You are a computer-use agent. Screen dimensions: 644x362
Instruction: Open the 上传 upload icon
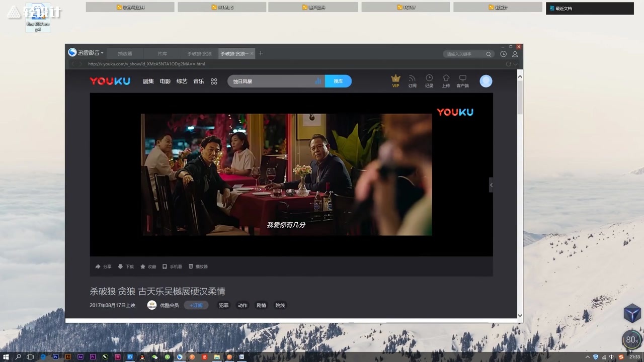point(446,81)
